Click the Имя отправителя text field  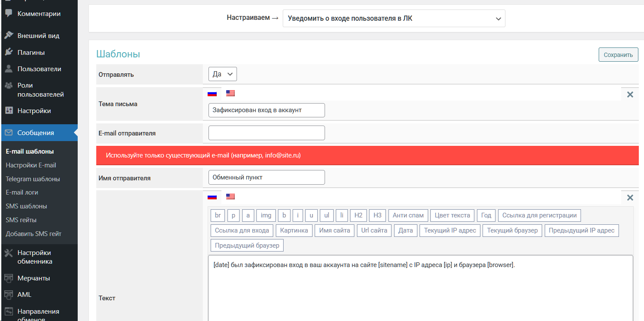pos(266,177)
